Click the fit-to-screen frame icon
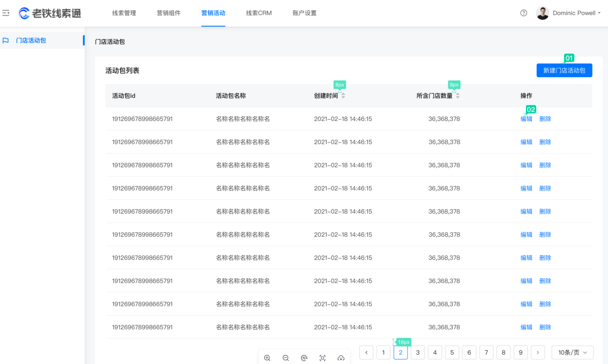 [x=322, y=358]
